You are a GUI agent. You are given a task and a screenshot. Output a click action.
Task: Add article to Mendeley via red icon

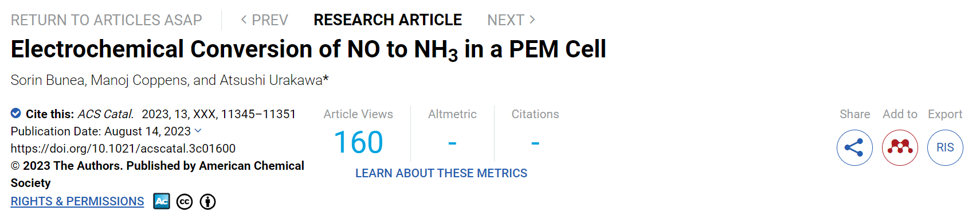pyautogui.click(x=900, y=147)
